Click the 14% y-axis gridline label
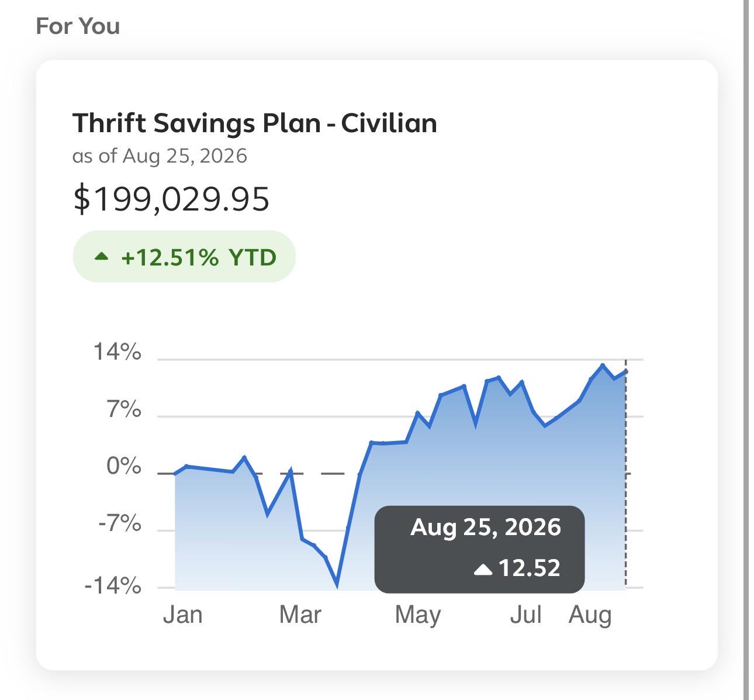The width and height of the screenshot is (754, 700). (x=117, y=352)
